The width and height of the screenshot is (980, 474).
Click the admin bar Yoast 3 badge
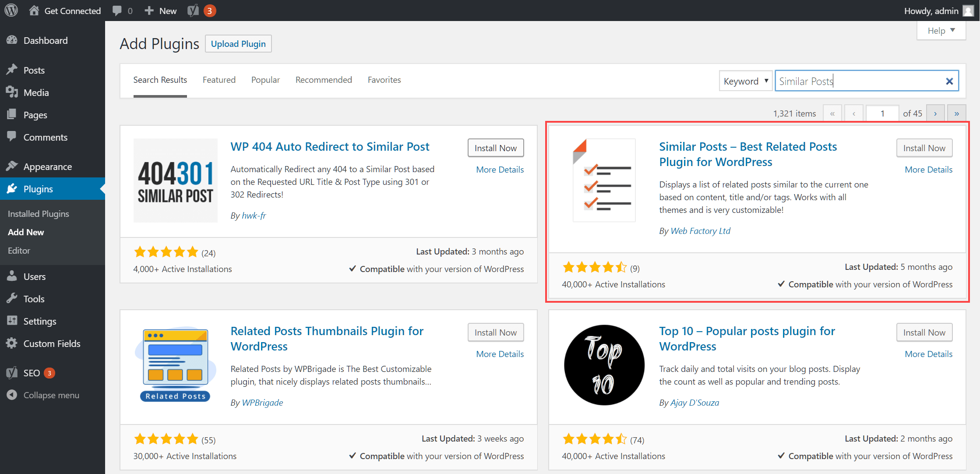(x=209, y=11)
